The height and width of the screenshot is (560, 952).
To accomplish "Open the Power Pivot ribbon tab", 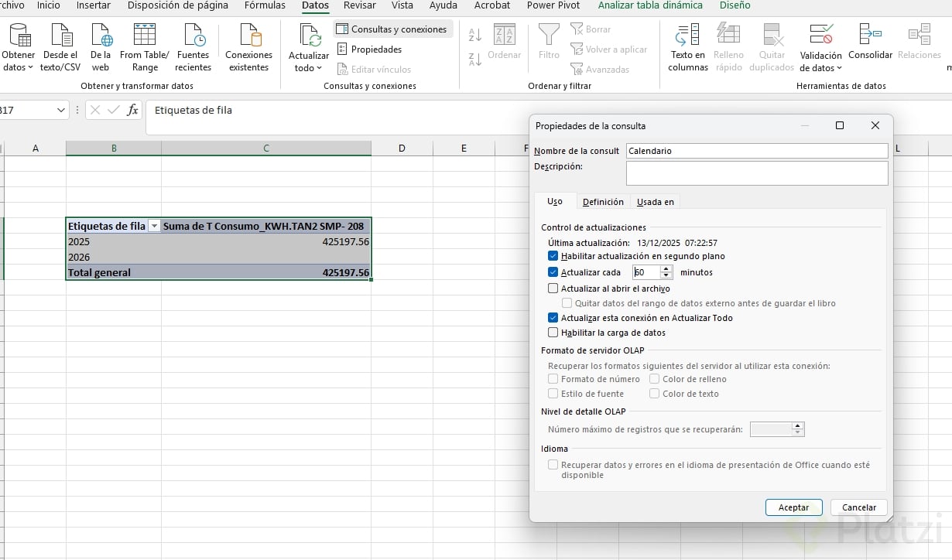I will coord(554,5).
